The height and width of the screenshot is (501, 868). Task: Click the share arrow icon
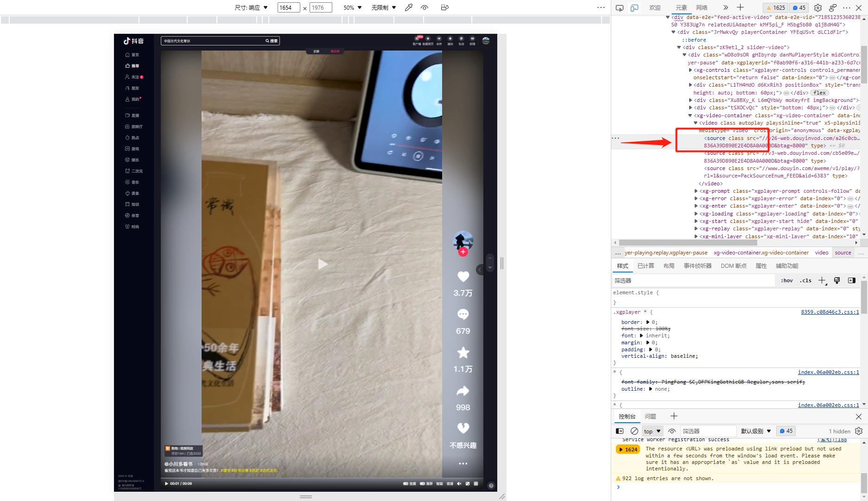[x=463, y=392]
